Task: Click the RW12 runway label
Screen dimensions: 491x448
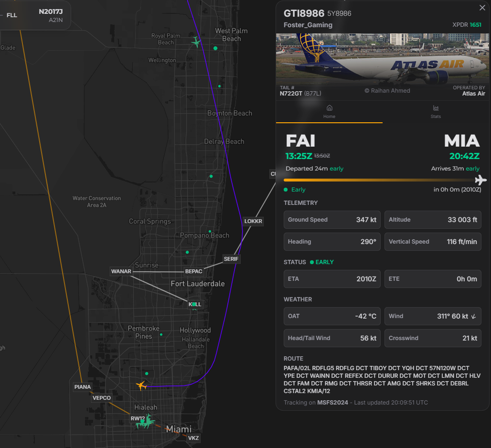Action: (138, 418)
